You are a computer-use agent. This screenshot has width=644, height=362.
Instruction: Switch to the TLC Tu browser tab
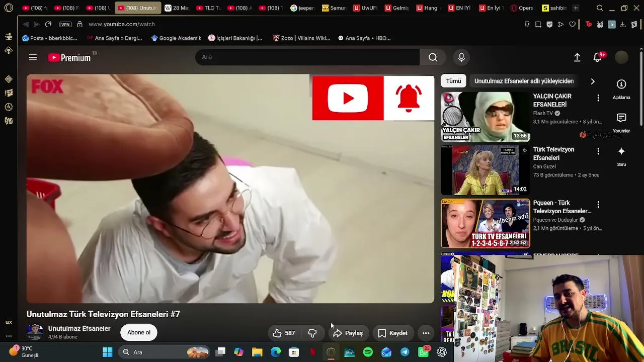tap(208, 8)
